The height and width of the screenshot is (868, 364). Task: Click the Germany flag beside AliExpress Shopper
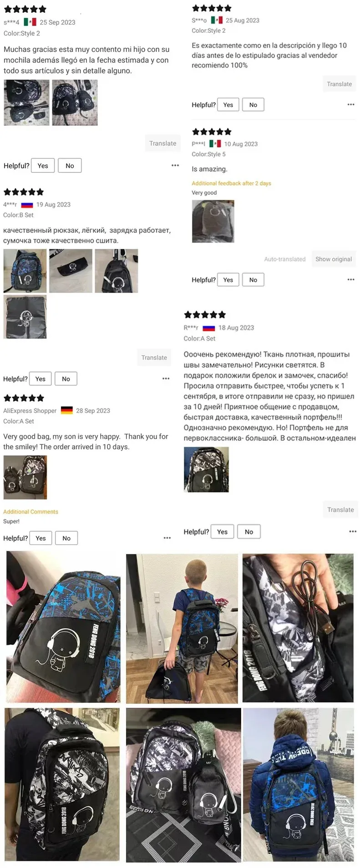(67, 410)
